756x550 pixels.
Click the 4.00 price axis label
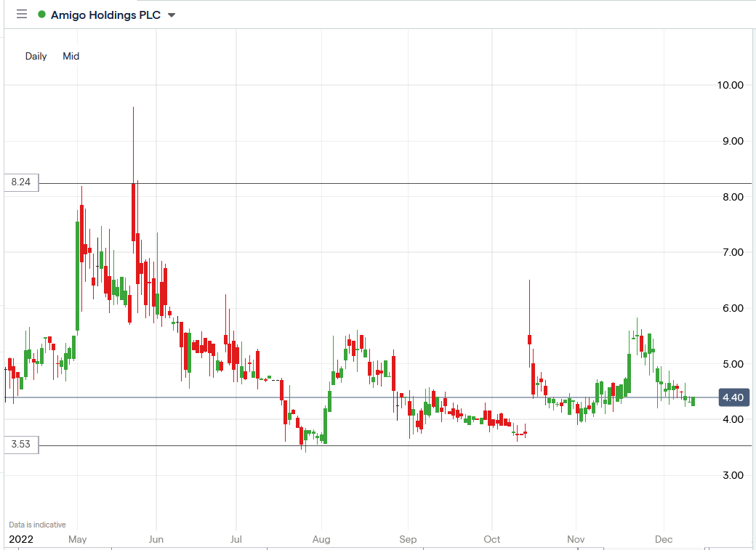click(733, 419)
